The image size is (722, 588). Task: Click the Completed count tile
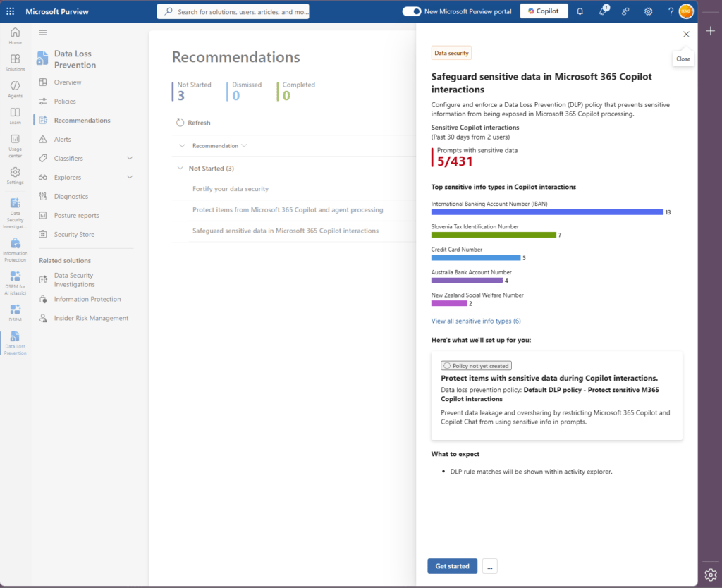pos(296,91)
